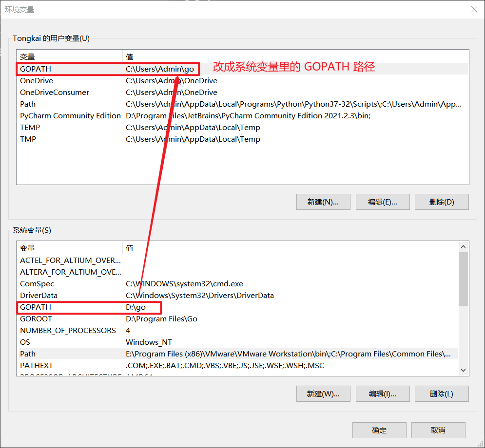Viewport: 485px width, 448px height.
Task: Select system Path with VMware value
Action: [237, 354]
